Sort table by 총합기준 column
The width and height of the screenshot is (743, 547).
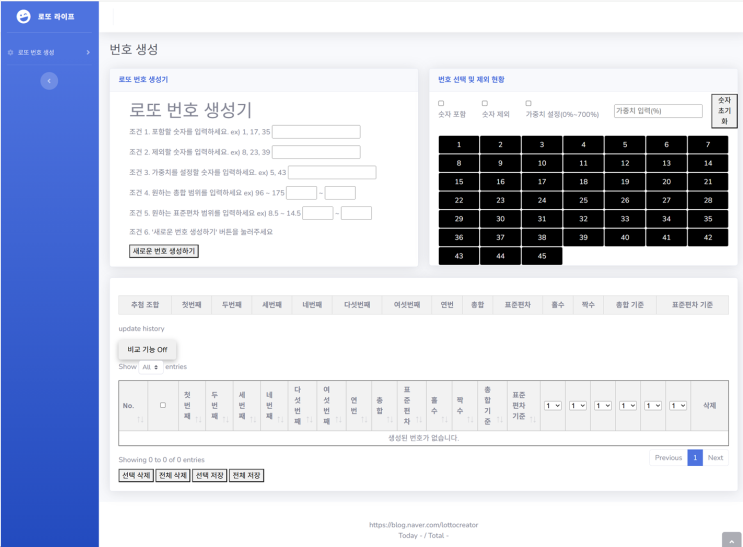click(x=492, y=406)
